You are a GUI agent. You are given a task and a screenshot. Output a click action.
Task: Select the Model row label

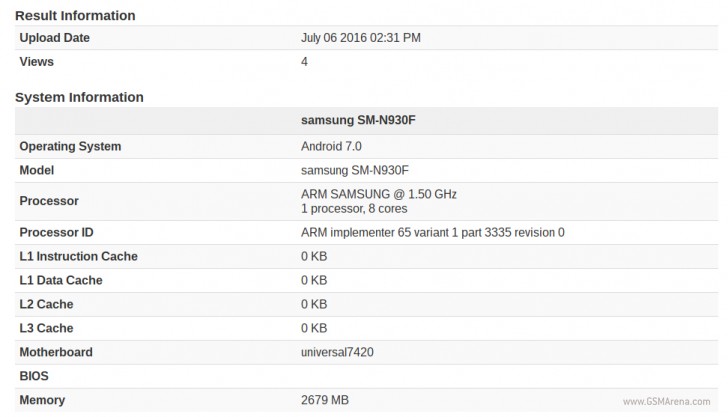37,170
